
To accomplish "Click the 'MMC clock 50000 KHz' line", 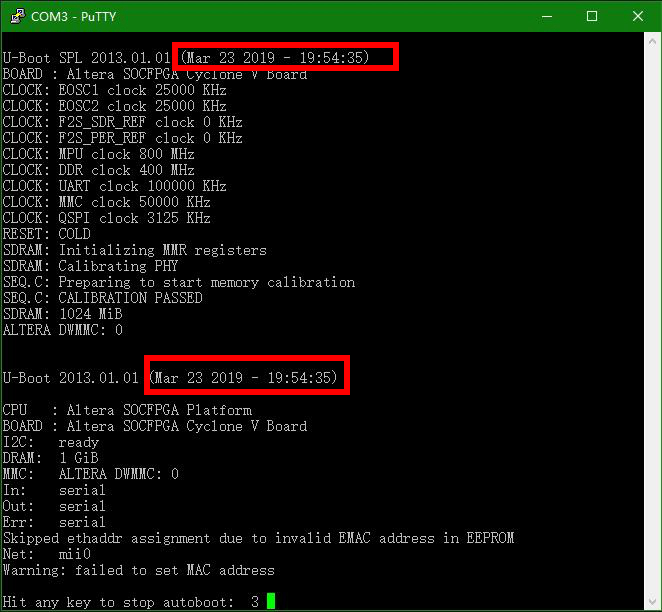I will click(106, 202).
